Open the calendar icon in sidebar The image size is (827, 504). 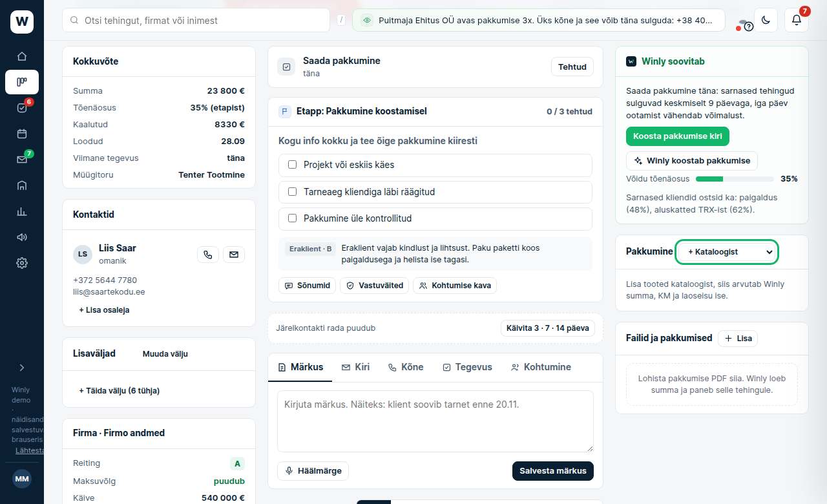click(x=22, y=134)
